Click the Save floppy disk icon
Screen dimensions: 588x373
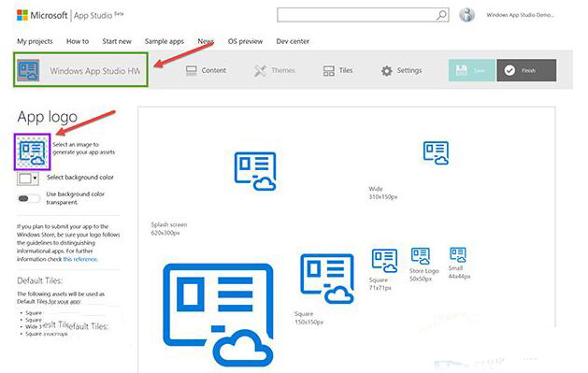click(x=462, y=70)
